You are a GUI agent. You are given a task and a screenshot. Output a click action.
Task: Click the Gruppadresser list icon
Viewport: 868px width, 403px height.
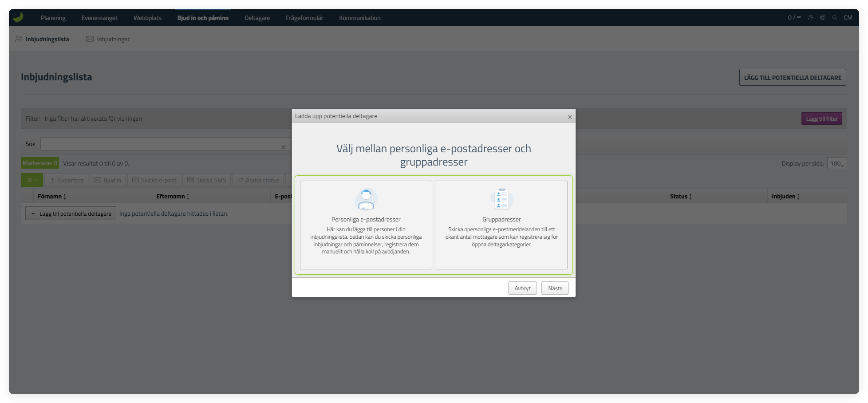[x=502, y=199]
